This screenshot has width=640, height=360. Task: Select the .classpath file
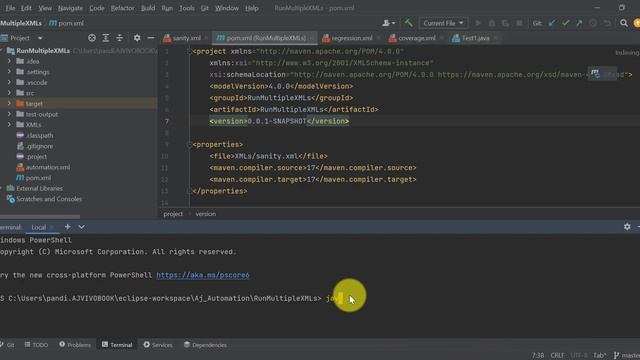(x=39, y=136)
